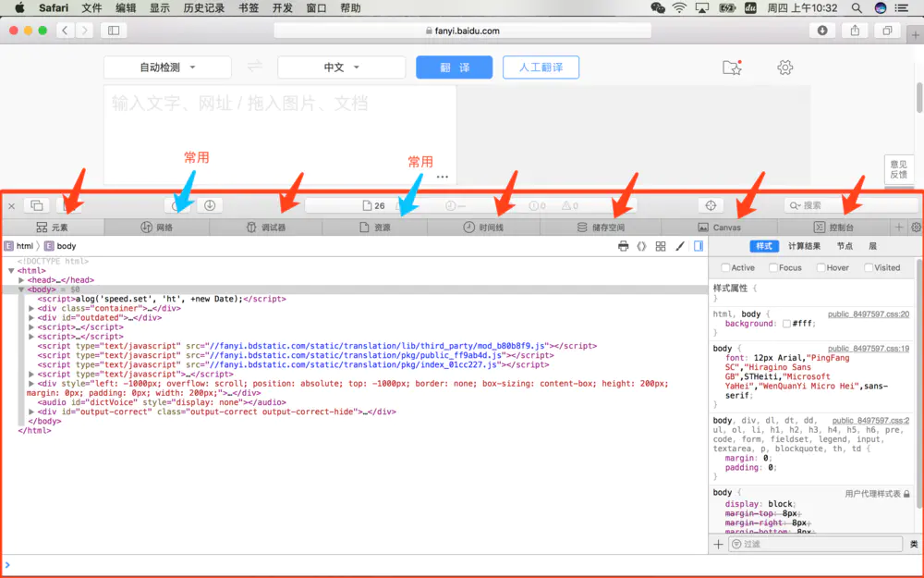Switch to the 控制台 tab

[833, 228]
